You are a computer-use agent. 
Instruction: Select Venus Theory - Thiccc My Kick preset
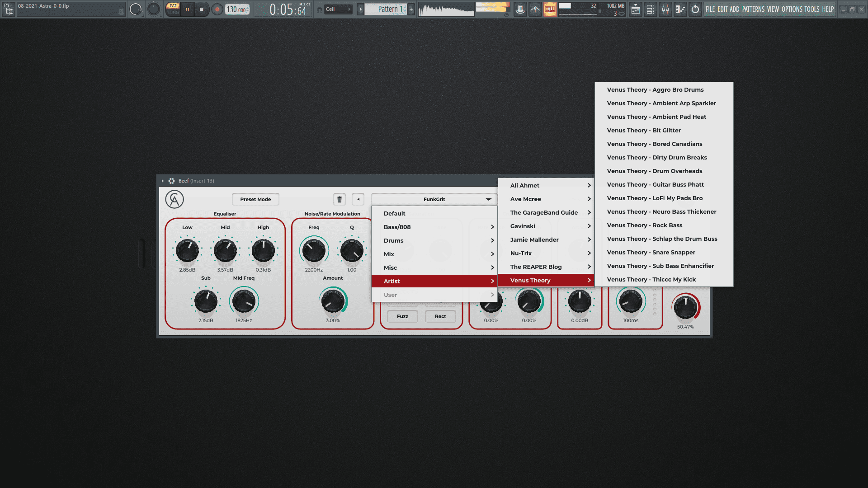point(664,279)
